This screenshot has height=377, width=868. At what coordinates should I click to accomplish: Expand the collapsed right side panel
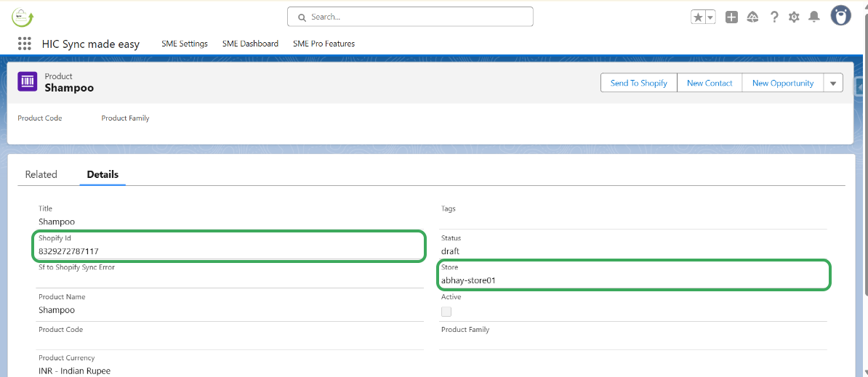(x=862, y=83)
